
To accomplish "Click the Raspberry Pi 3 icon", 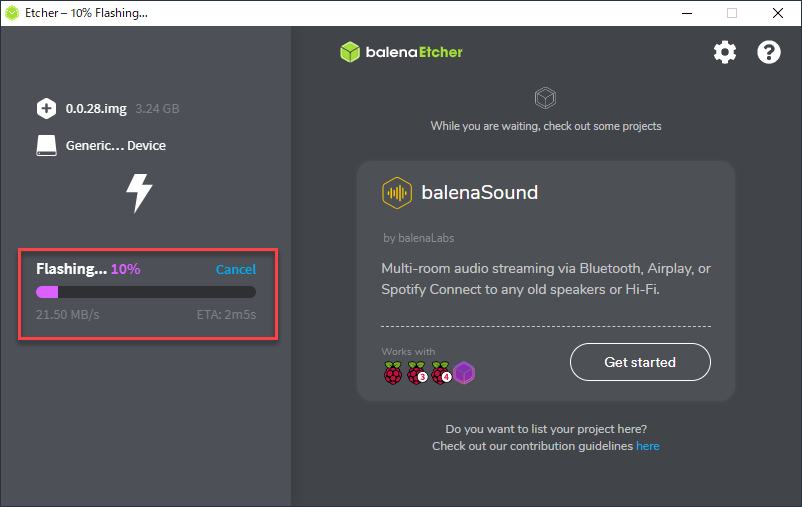I will 417,372.
